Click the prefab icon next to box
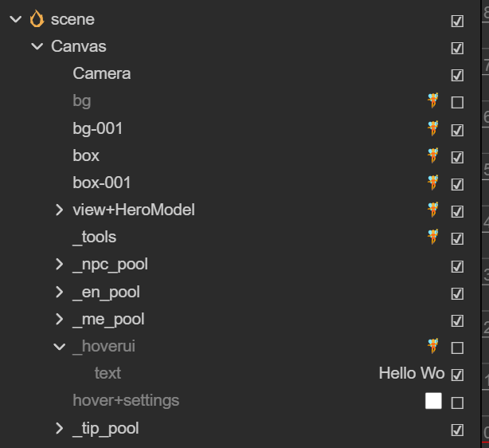The height and width of the screenshot is (448, 489). [433, 155]
